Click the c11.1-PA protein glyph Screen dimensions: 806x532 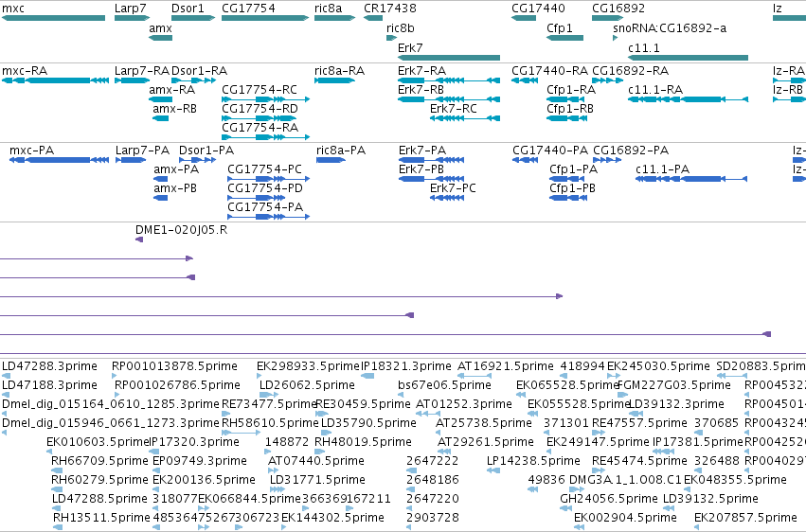point(691,179)
